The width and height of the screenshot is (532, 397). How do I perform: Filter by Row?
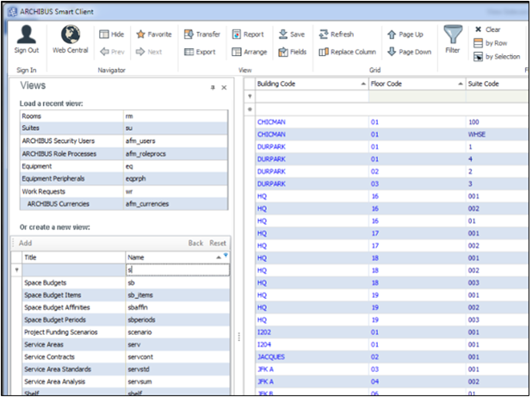(x=491, y=43)
